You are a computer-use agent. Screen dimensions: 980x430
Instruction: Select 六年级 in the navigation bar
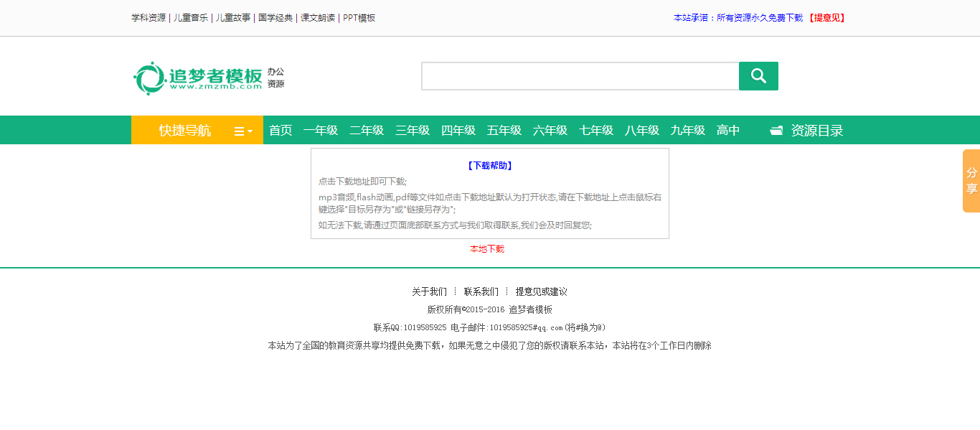pos(550,131)
